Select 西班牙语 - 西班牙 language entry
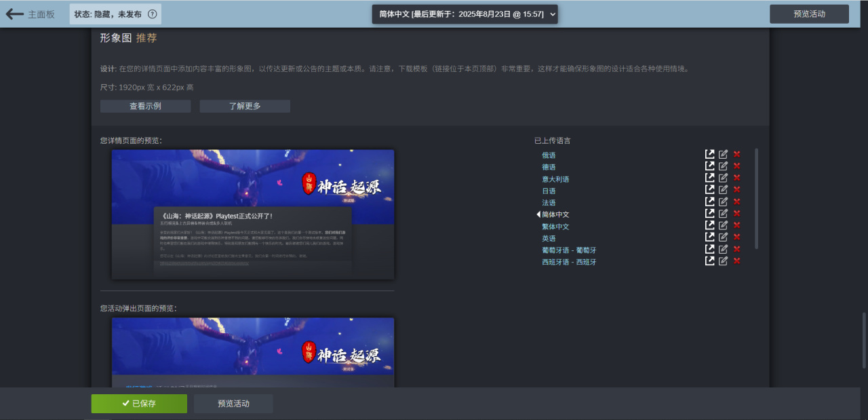 tap(569, 262)
